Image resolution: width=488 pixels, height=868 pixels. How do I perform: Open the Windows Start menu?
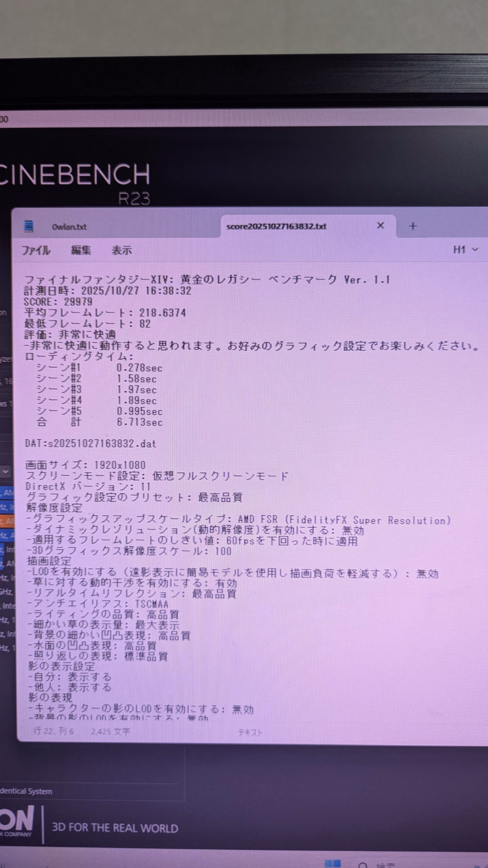(332, 863)
